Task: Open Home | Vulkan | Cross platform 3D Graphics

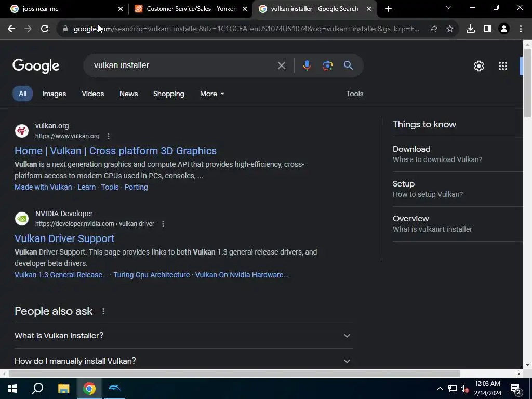Action: pyautogui.click(x=115, y=151)
